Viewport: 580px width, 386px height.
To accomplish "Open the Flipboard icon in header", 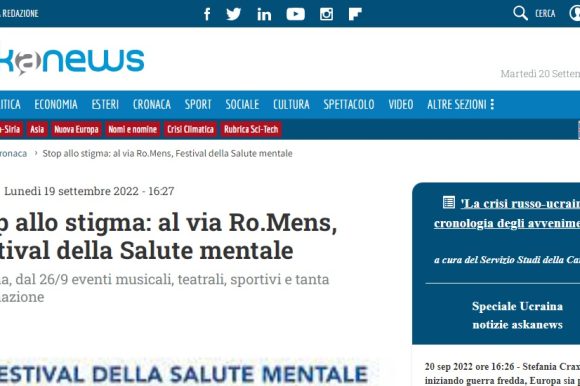I will coord(355,14).
